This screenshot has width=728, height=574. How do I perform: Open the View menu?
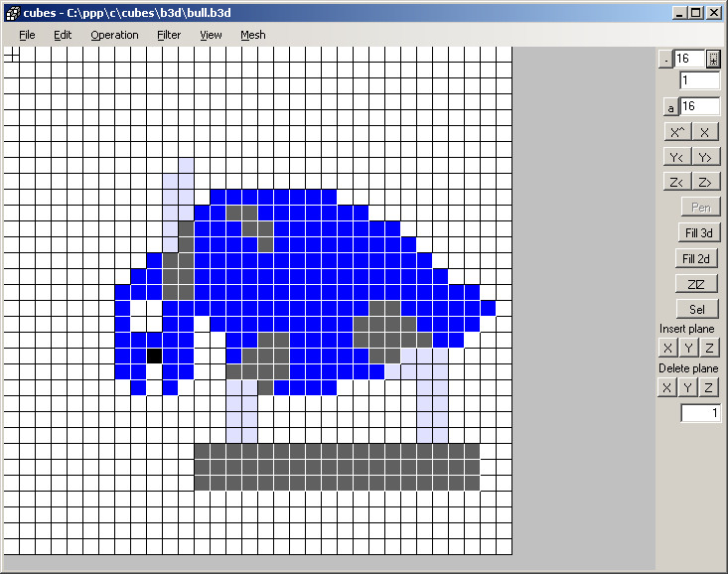[x=211, y=35]
